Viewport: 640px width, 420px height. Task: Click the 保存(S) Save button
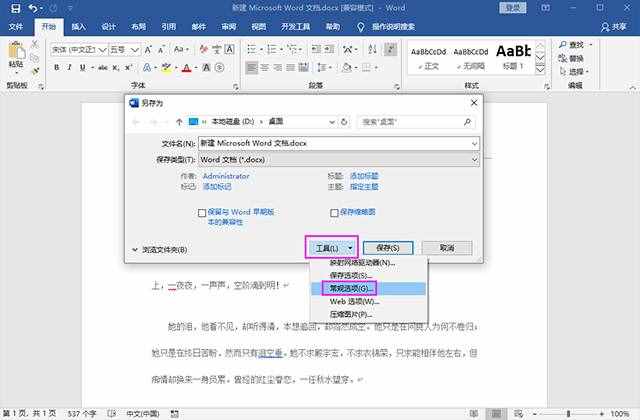pos(388,248)
